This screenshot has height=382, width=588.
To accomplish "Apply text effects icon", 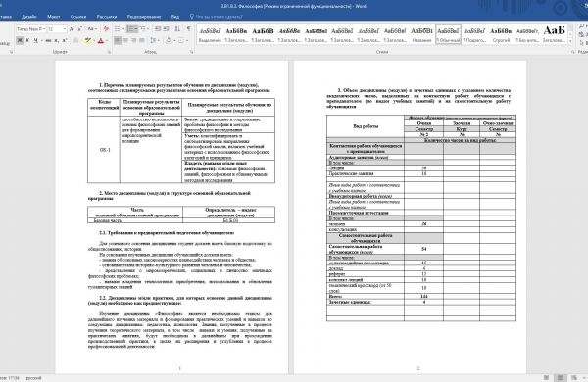I will (x=76, y=40).
